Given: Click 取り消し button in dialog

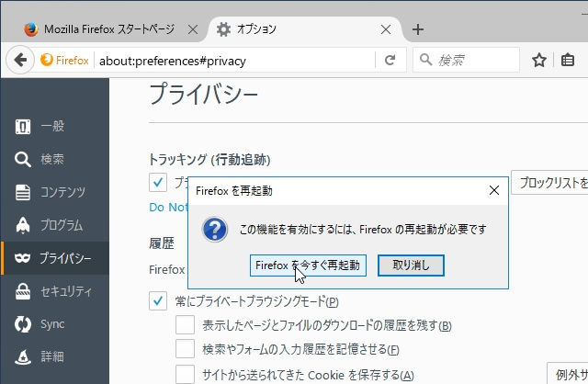Looking at the screenshot, I should [411, 265].
